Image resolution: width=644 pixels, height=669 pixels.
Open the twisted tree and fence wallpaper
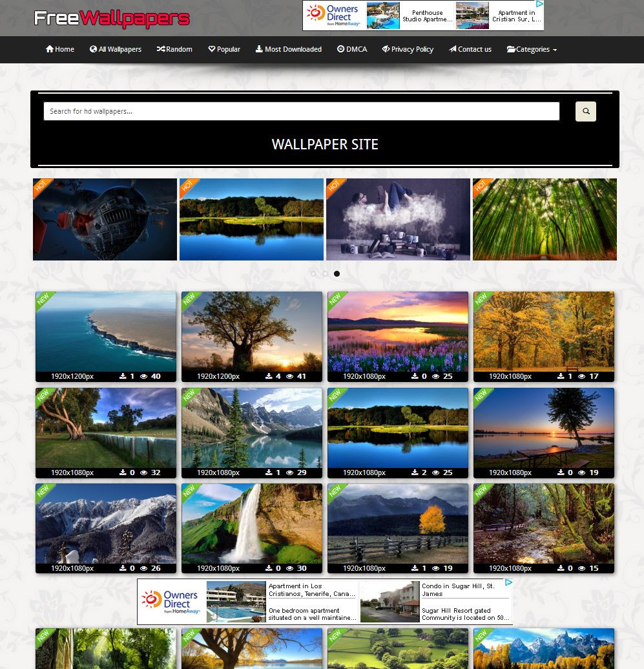[x=106, y=428]
